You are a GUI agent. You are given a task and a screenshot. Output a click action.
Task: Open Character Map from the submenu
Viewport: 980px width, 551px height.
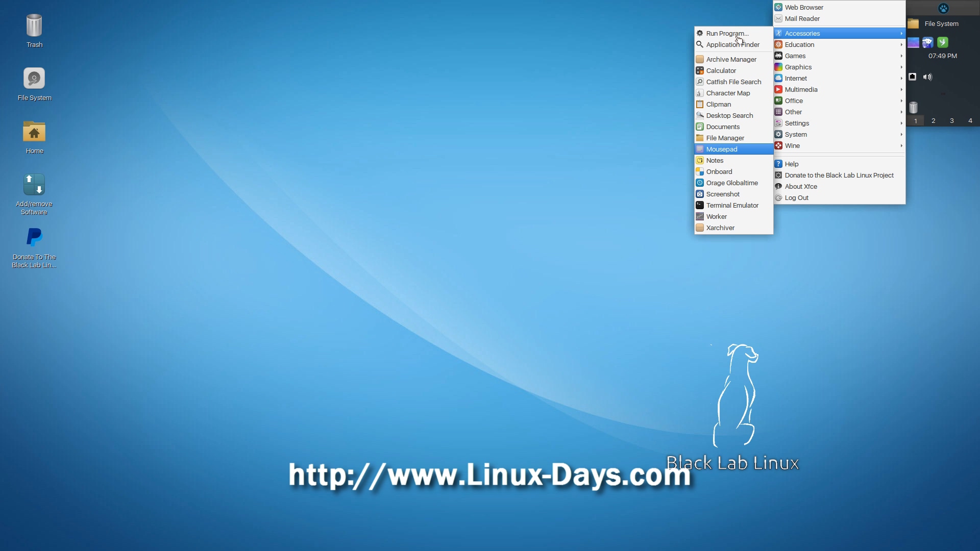pyautogui.click(x=734, y=93)
